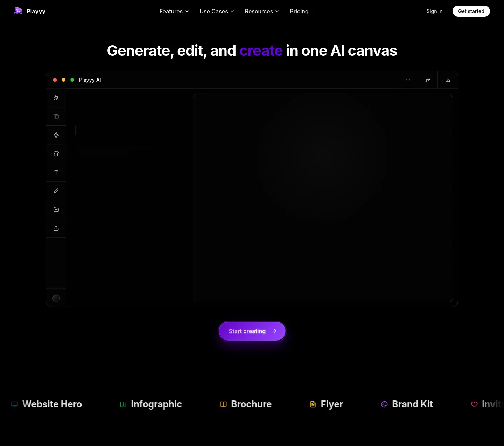Select the pencil draw tool
The height and width of the screenshot is (446, 504).
pyautogui.click(x=56, y=191)
